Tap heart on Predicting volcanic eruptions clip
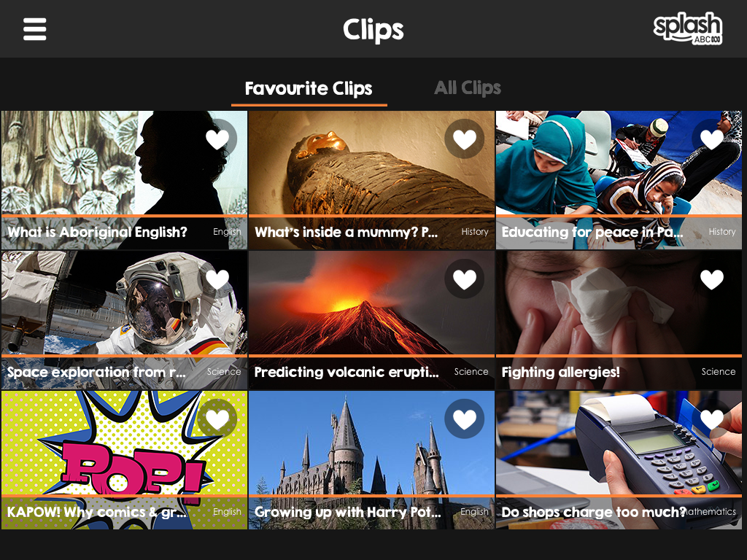Viewport: 747px width, 560px height. [x=465, y=279]
